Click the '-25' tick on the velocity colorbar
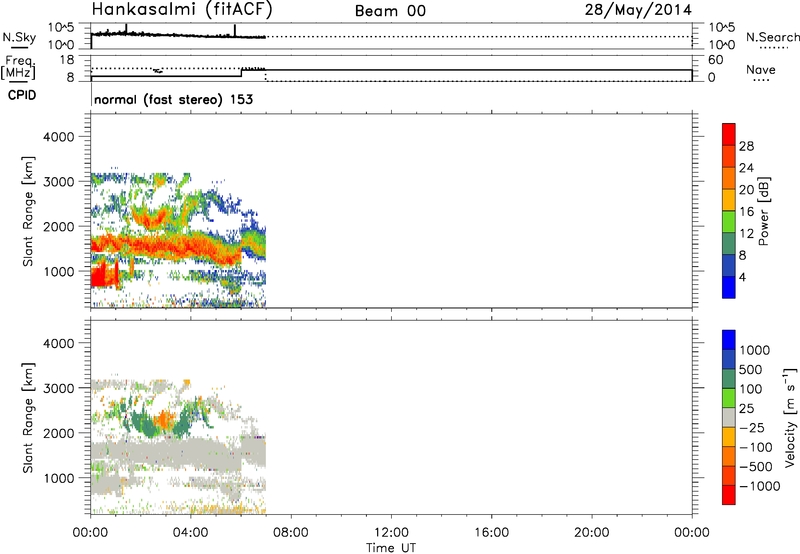This screenshot has width=800, height=554. coord(753,427)
